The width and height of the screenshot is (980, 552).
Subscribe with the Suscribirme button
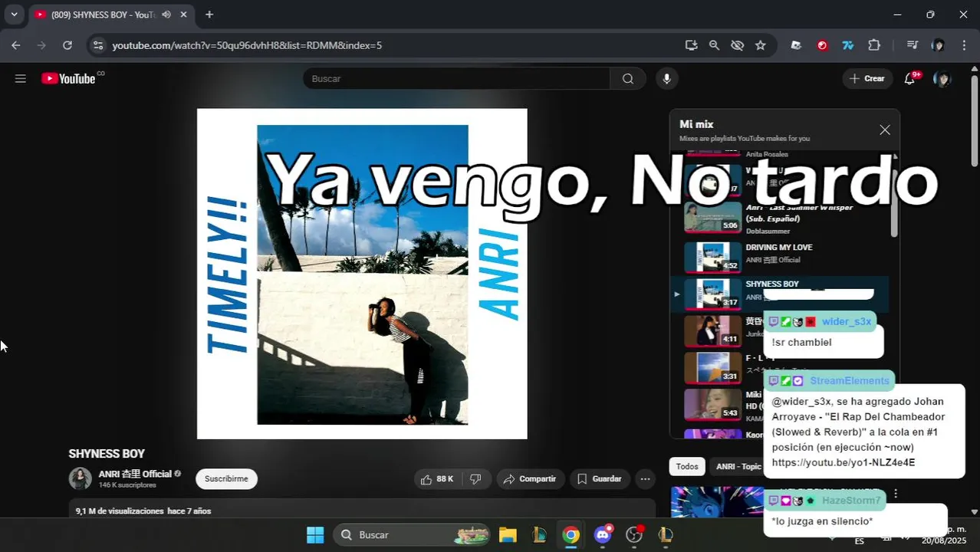click(x=226, y=479)
